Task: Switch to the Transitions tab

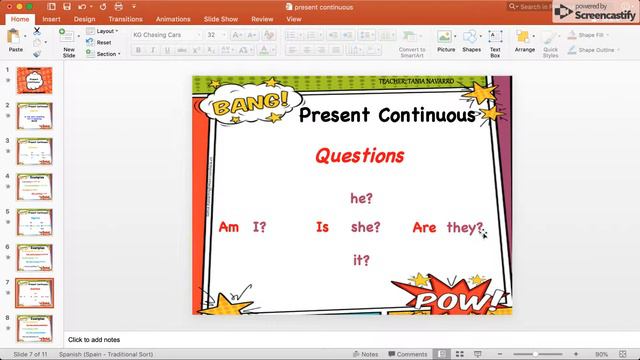Action: [x=126, y=19]
